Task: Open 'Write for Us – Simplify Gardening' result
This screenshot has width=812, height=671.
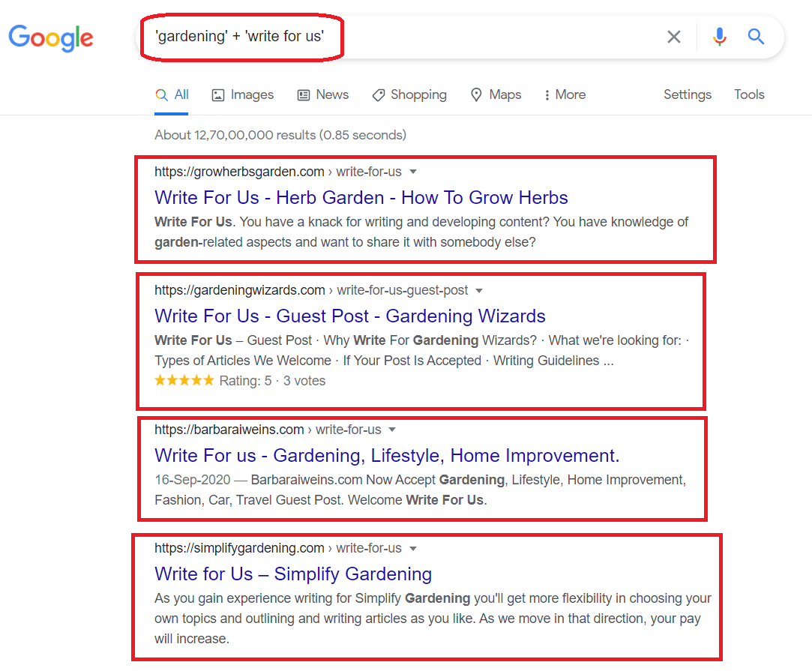Action: 293,574
